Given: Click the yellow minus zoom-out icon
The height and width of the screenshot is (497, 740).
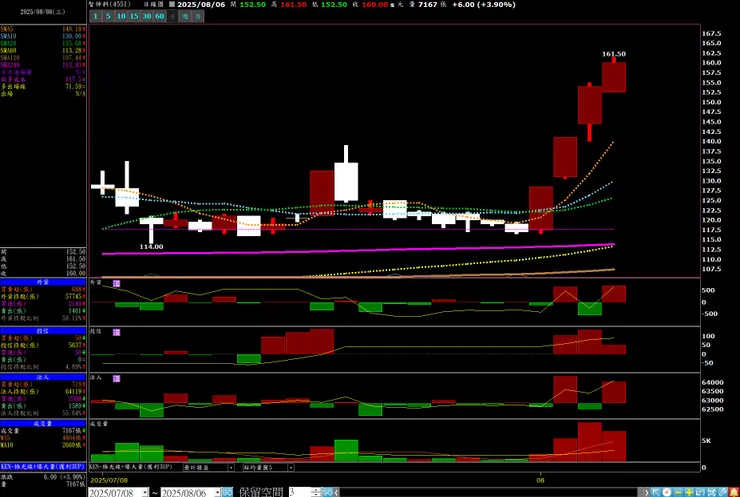Looking at the screenshot, I should pos(678,492).
